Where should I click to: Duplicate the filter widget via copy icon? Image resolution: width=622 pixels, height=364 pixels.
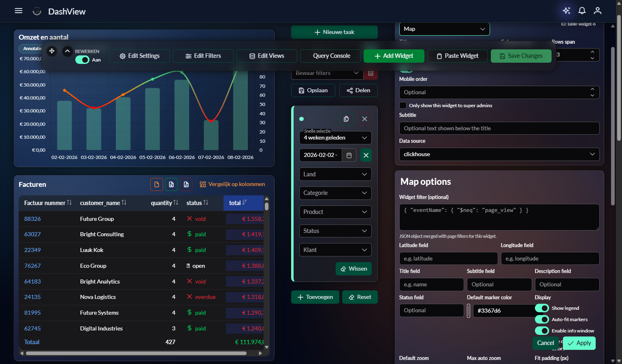[346, 119]
